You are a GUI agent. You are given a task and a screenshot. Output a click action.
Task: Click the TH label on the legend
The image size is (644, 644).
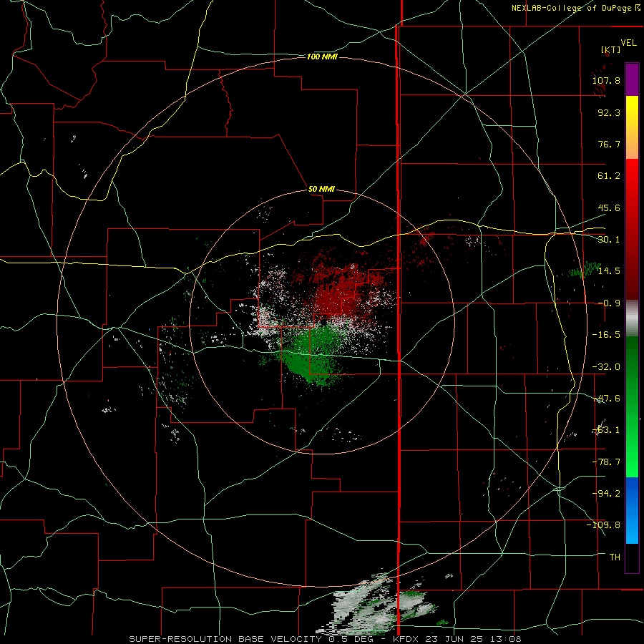[615, 557]
